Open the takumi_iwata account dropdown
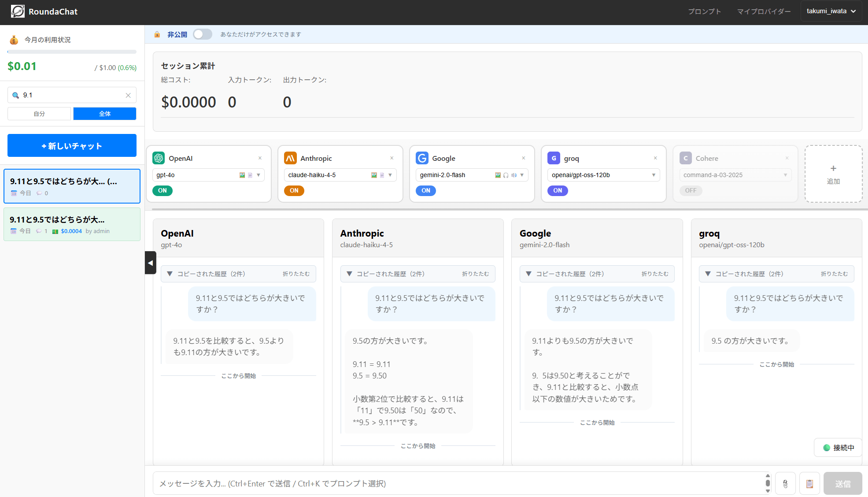 click(x=831, y=11)
